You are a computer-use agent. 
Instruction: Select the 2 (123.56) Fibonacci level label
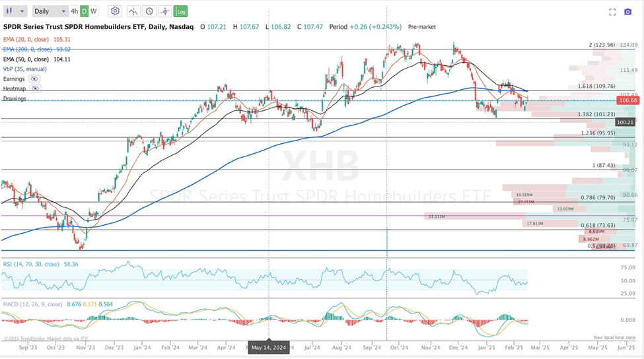602,45
